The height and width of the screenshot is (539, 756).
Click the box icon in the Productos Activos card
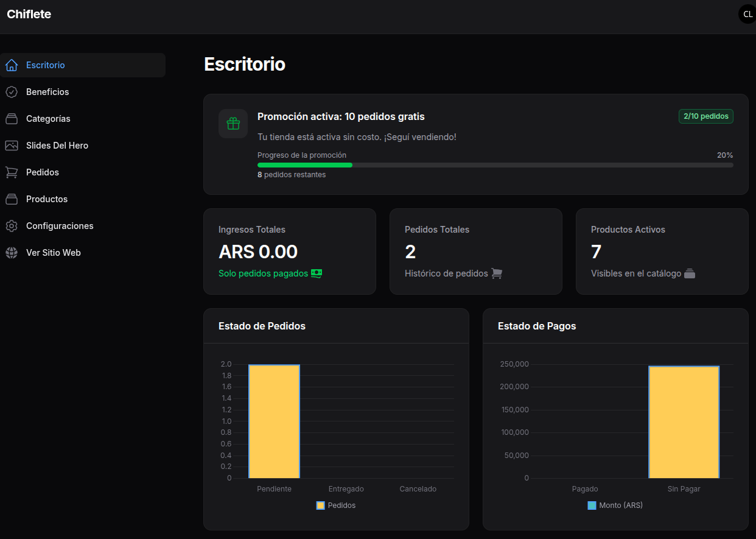click(x=690, y=273)
